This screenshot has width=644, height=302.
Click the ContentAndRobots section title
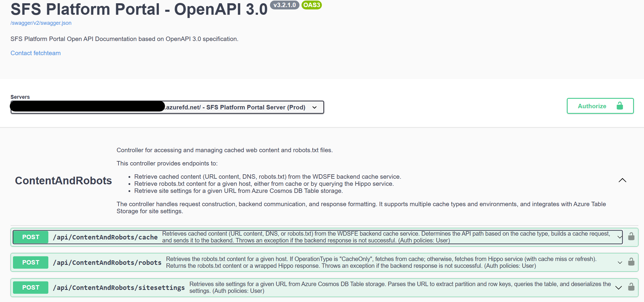(x=63, y=180)
